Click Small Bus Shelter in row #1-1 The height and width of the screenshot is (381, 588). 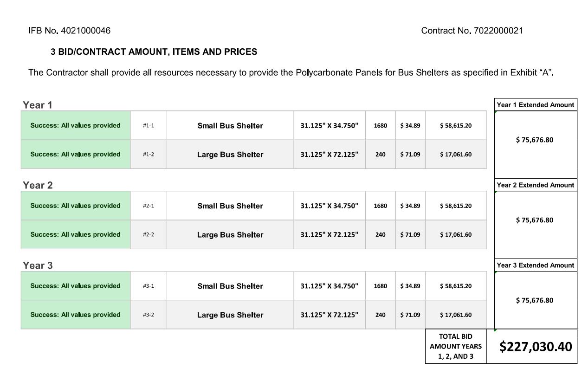coord(230,126)
